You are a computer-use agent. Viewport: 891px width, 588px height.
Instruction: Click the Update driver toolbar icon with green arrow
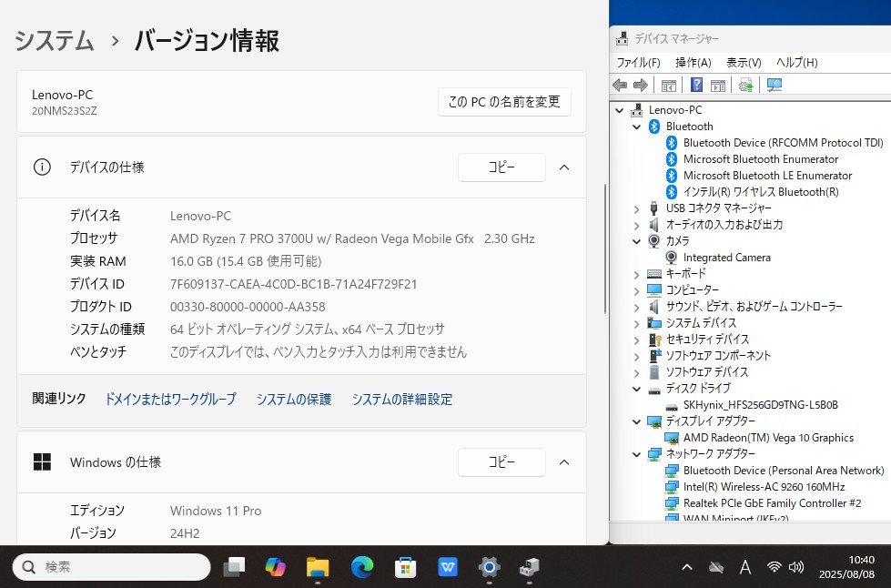(745, 86)
